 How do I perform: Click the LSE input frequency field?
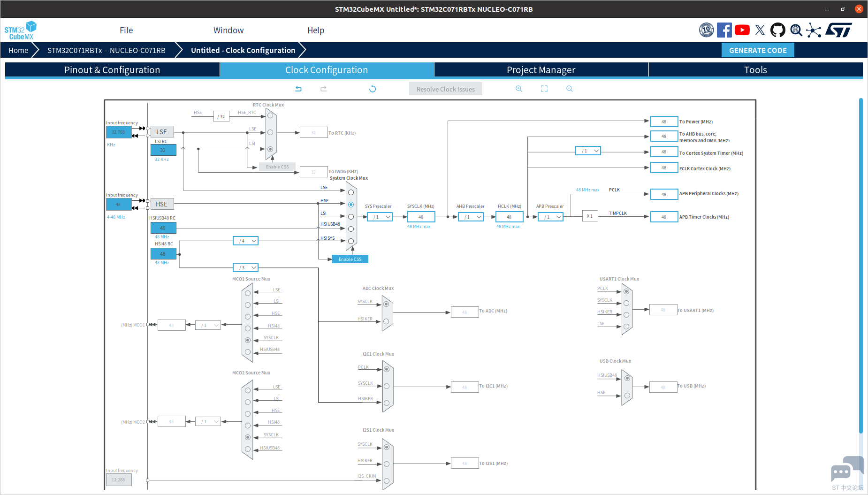tap(118, 132)
